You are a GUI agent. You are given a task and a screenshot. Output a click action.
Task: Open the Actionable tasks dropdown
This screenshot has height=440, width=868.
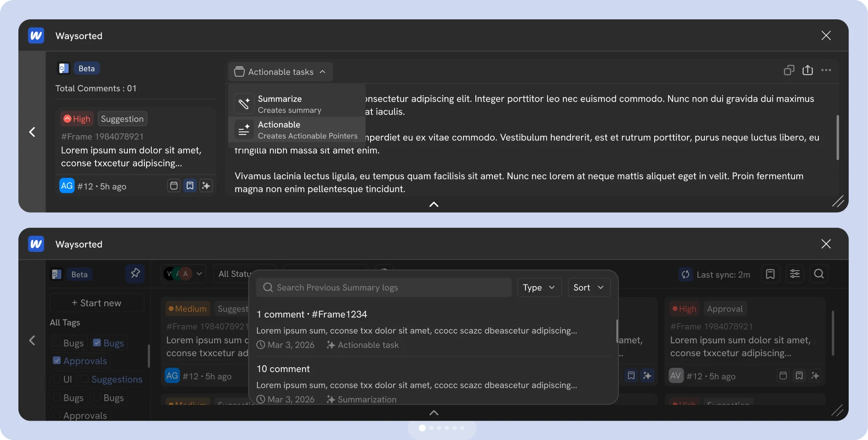pyautogui.click(x=280, y=72)
